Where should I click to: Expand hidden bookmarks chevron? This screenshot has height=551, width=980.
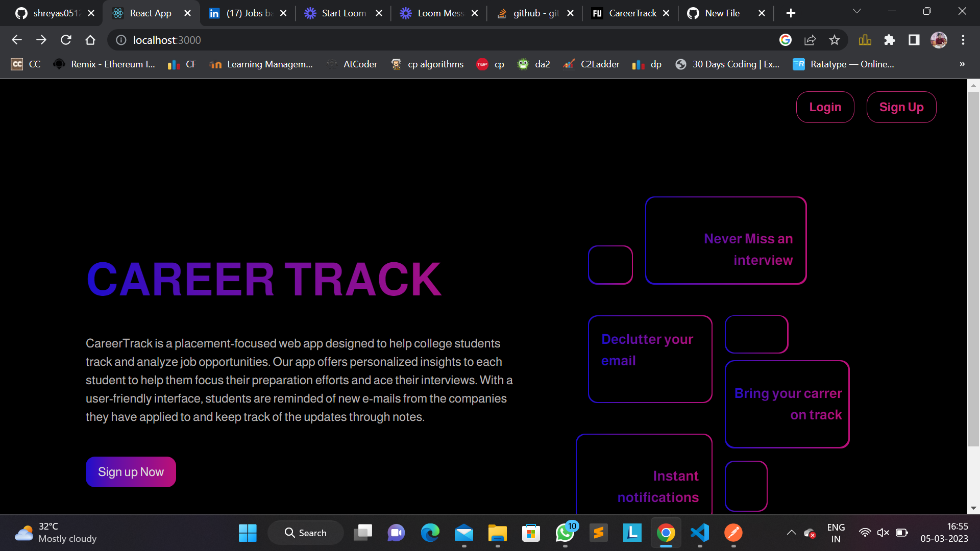pos(962,64)
